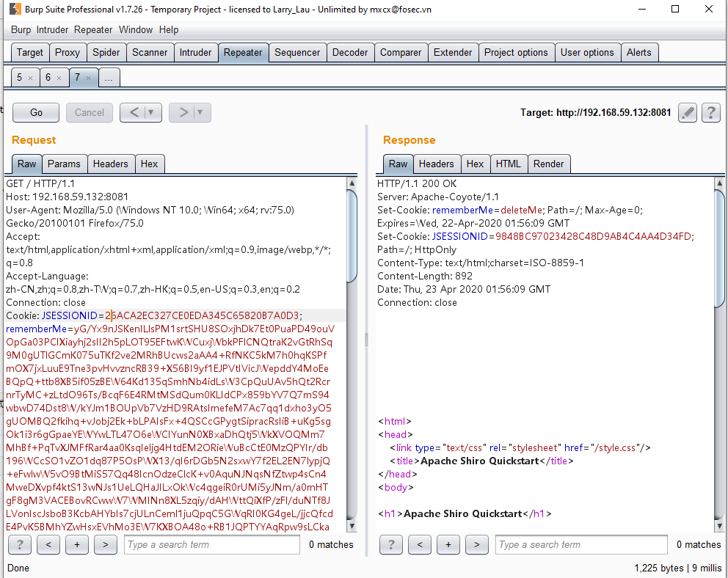Screen dimensions: 728x578
Task: Click response search plus options button
Action: point(448,544)
